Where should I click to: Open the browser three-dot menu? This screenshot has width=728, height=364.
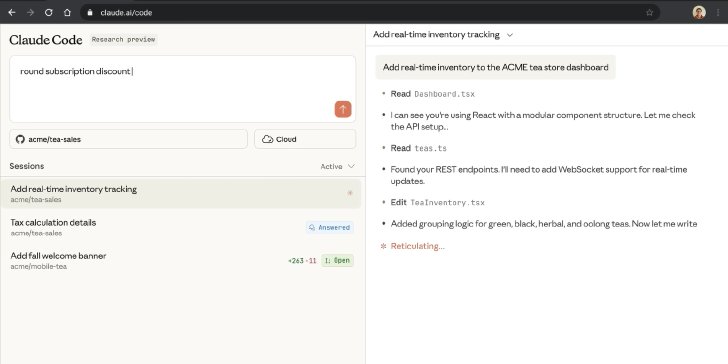[718, 13]
